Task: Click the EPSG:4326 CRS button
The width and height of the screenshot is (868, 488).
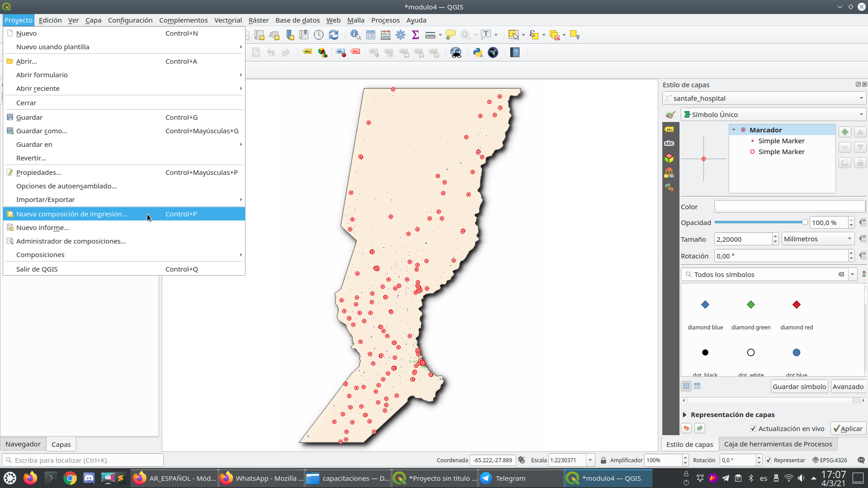Action: pos(830,460)
